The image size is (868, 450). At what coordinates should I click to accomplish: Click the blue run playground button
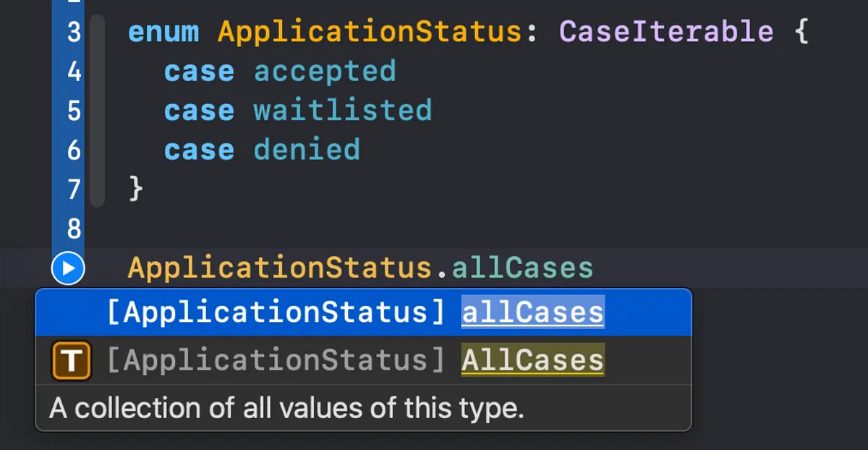[67, 268]
